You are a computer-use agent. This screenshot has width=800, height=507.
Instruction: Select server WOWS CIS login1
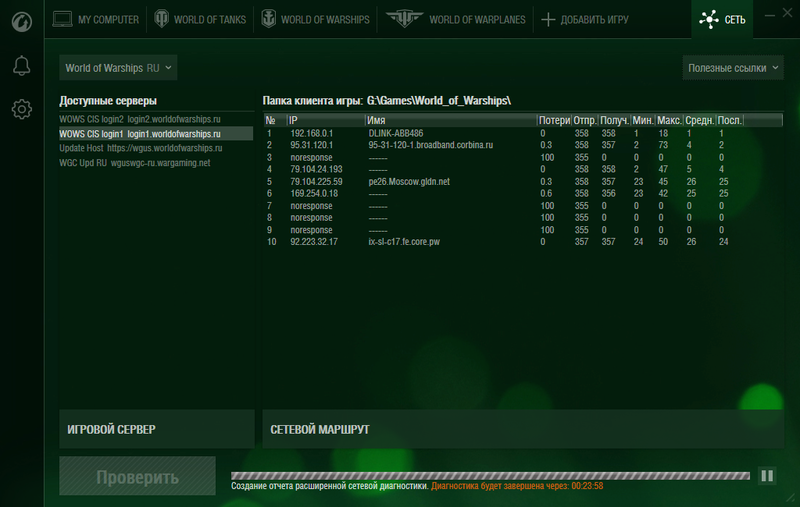click(x=156, y=134)
